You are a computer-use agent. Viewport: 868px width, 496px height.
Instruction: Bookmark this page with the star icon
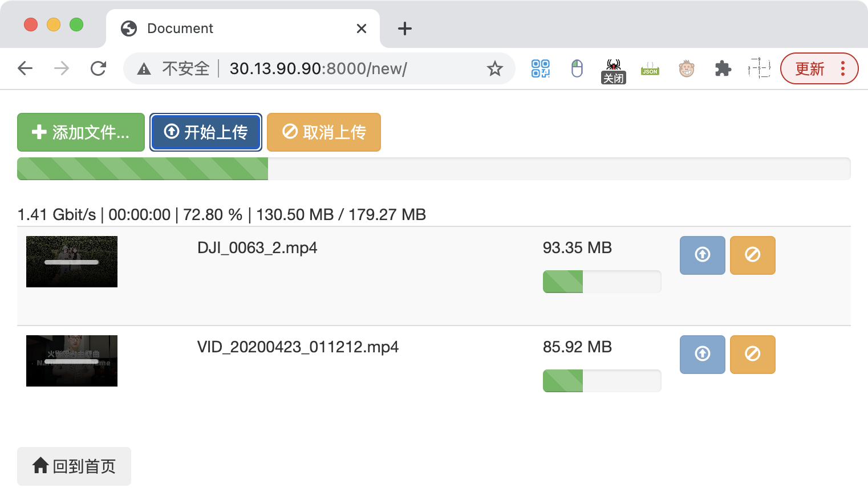click(494, 69)
